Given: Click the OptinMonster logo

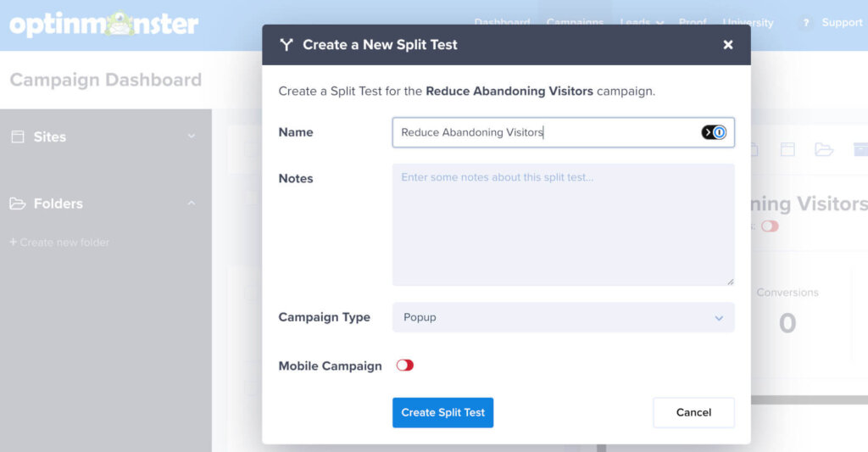Looking at the screenshot, I should click(x=104, y=24).
